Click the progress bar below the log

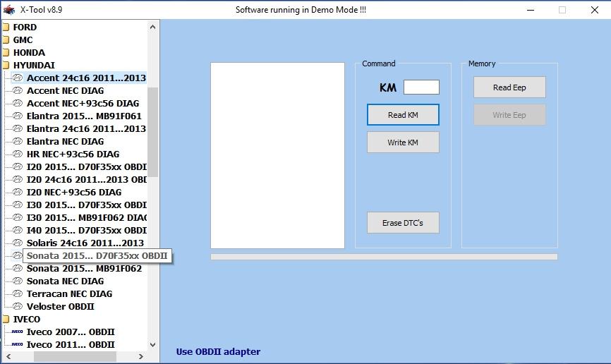(x=384, y=257)
